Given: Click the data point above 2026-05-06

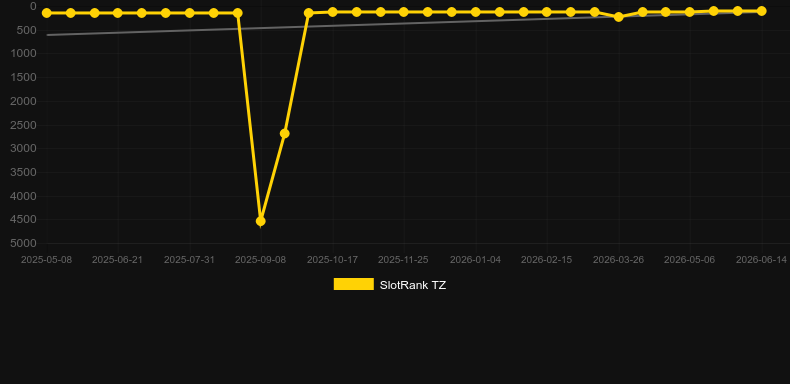Looking at the screenshot, I should [690, 12].
